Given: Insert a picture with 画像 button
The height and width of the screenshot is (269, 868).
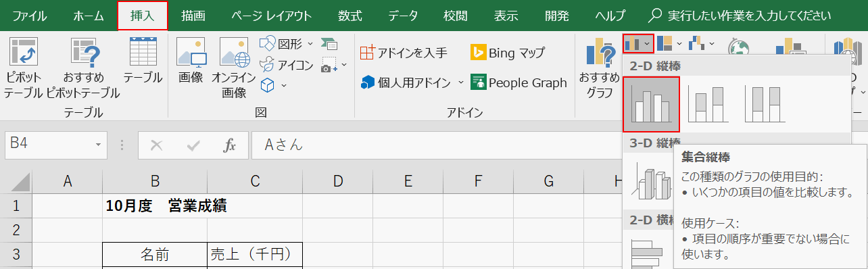Looking at the screenshot, I should coord(191,61).
